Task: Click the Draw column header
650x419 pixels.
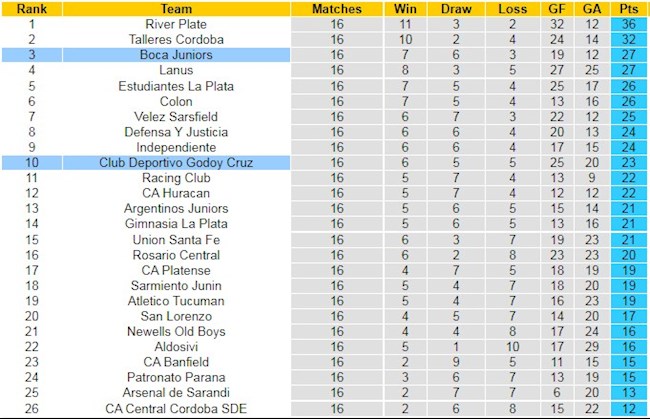Action: click(456, 8)
